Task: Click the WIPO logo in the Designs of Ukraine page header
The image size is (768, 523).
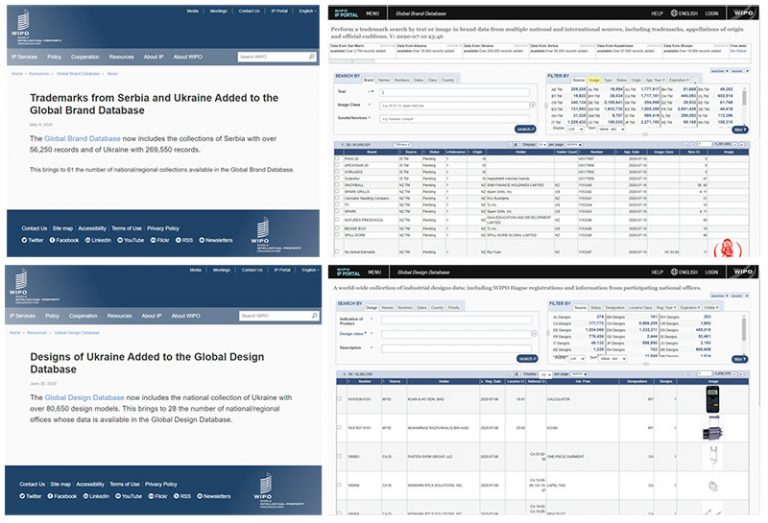Action: pyautogui.click(x=32, y=286)
